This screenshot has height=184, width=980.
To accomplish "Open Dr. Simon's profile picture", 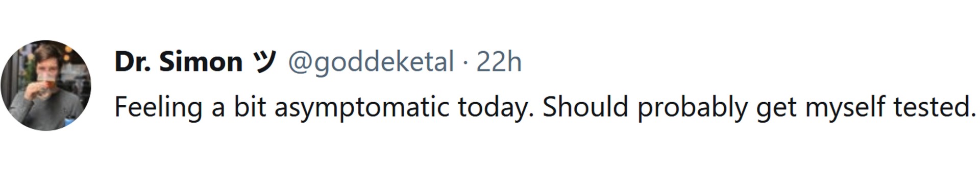I will [46, 85].
